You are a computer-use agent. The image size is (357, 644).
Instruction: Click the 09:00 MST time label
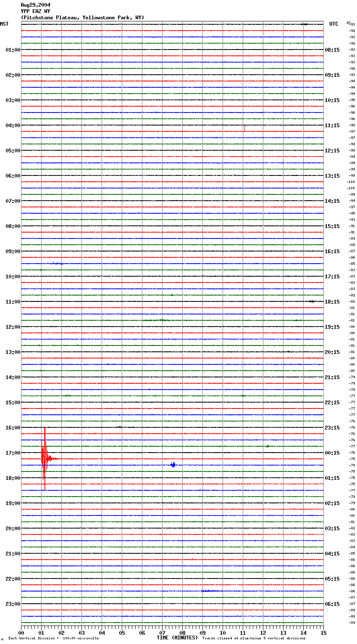[13, 251]
